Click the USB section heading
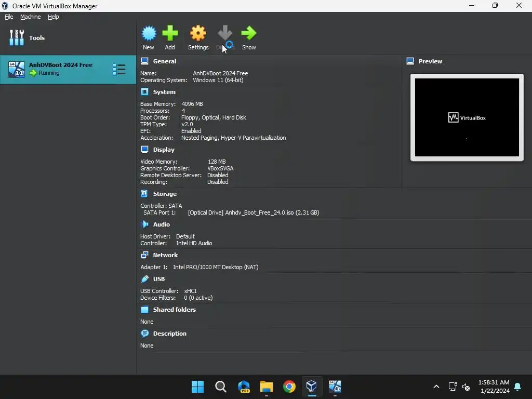532x399 pixels. coord(159,279)
